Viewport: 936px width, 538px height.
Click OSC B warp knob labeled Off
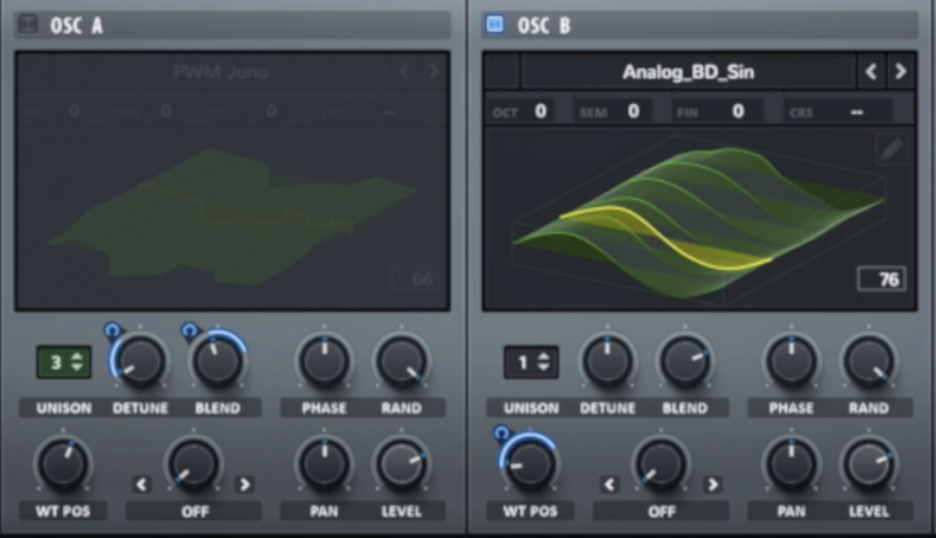pyautogui.click(x=661, y=465)
